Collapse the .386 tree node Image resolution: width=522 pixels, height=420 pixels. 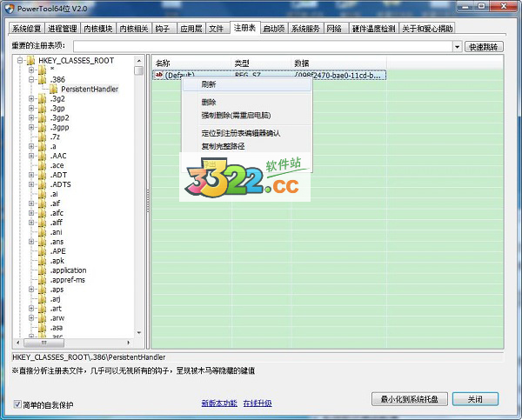[x=31, y=79]
